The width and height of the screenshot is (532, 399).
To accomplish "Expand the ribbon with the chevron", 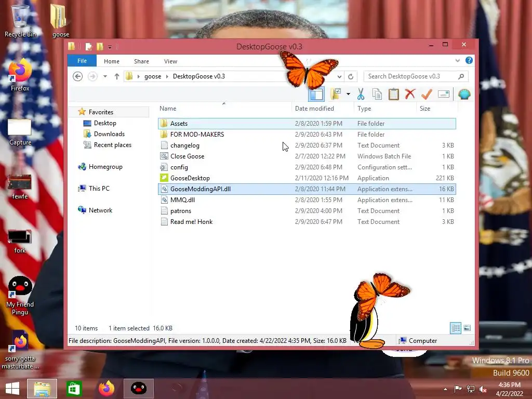I will pos(457,60).
